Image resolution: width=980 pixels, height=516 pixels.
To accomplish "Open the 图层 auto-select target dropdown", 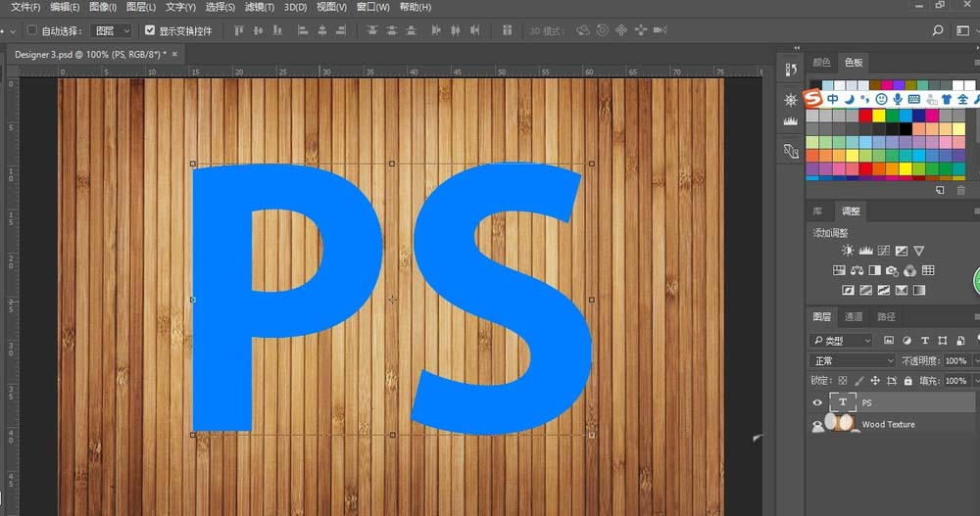I will pos(112,30).
